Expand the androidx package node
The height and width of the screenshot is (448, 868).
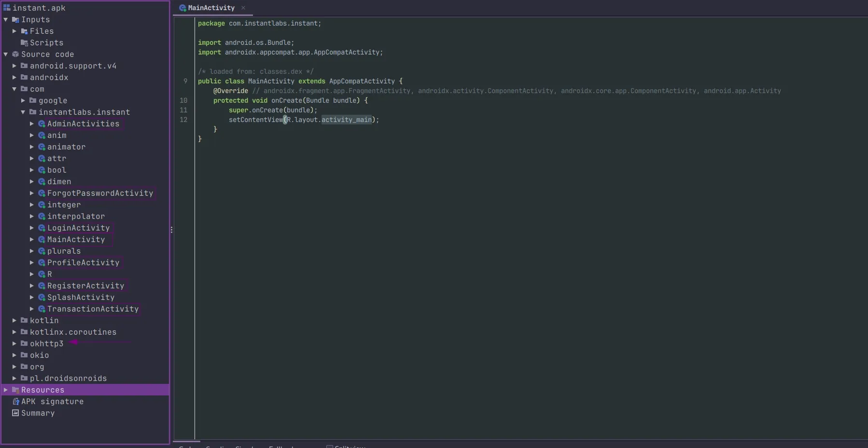pyautogui.click(x=14, y=78)
